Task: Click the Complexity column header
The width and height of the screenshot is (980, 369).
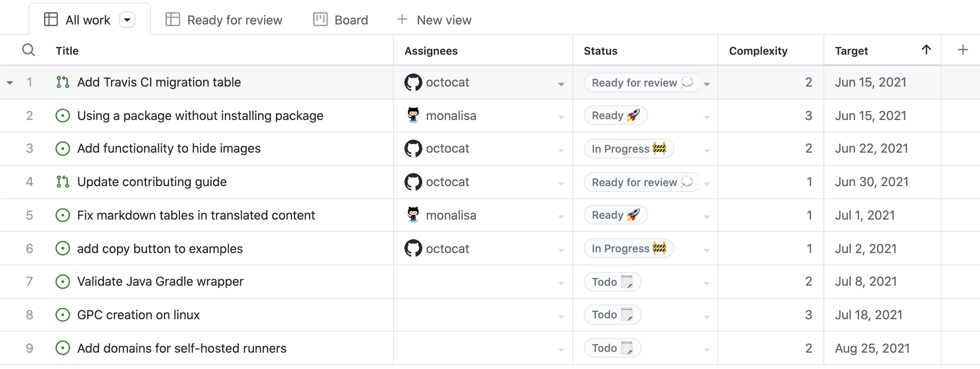Action: [758, 51]
